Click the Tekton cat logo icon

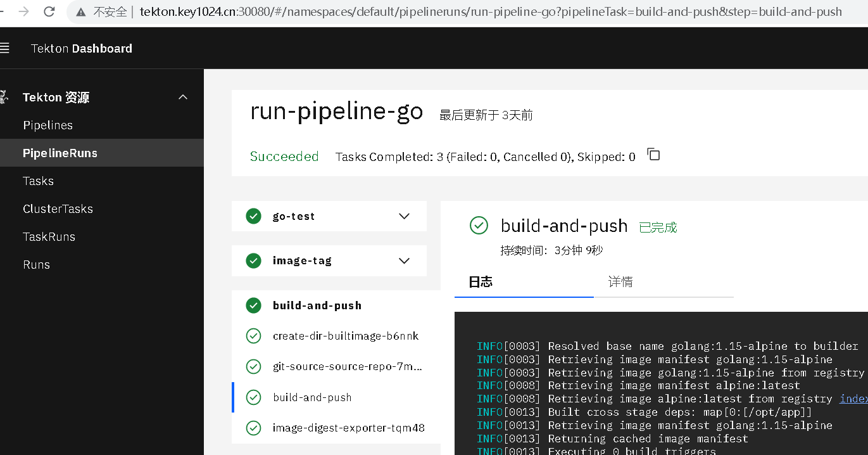tap(4, 97)
